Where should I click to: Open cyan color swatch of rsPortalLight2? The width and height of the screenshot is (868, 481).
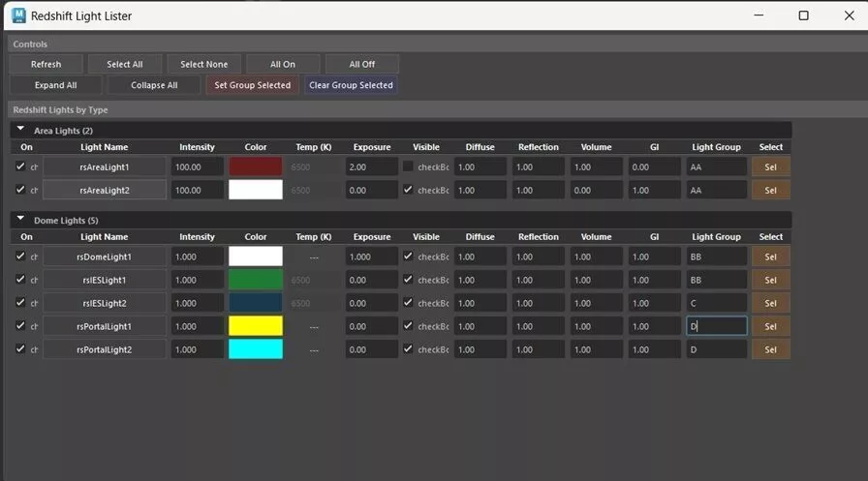256,349
